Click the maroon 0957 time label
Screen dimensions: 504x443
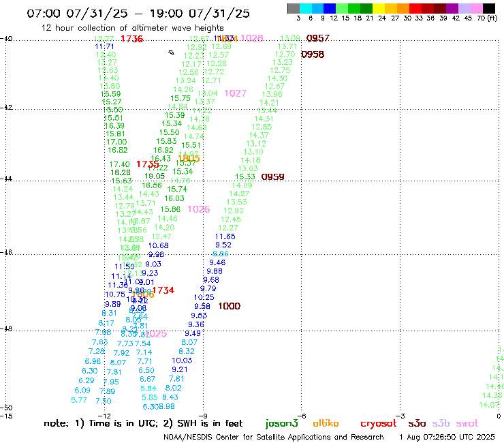(x=318, y=38)
